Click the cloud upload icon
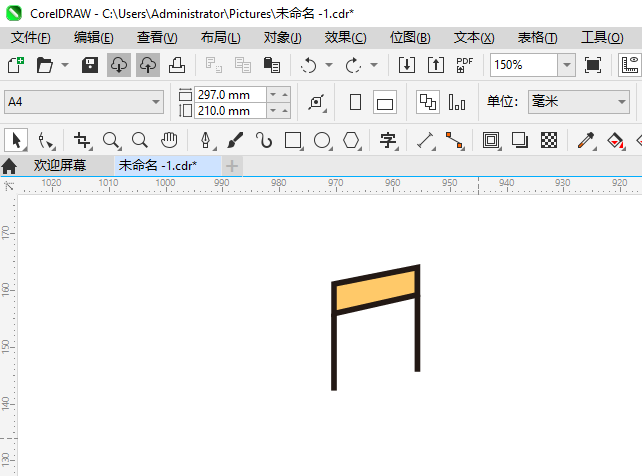The width and height of the screenshot is (642, 476). tap(148, 65)
